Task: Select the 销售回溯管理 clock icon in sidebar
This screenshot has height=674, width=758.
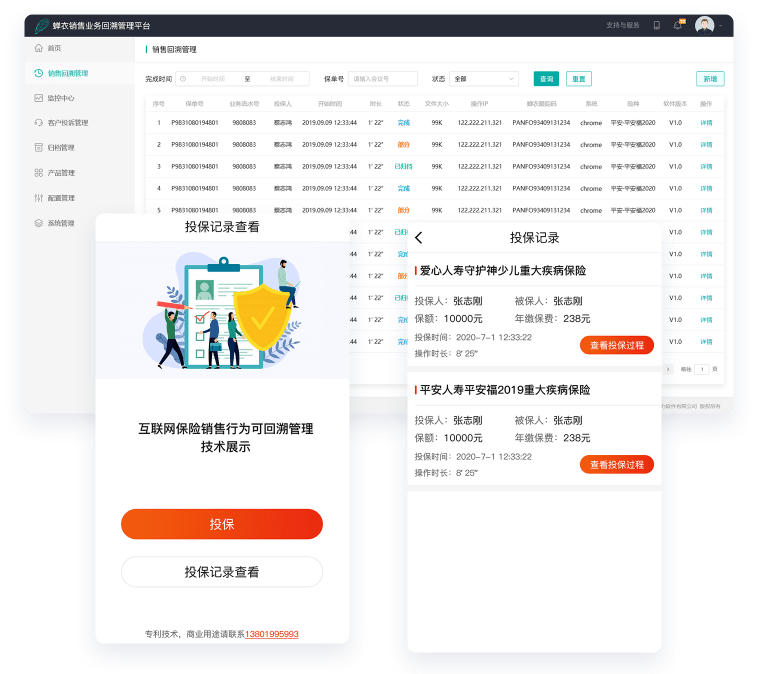Action: (39, 73)
